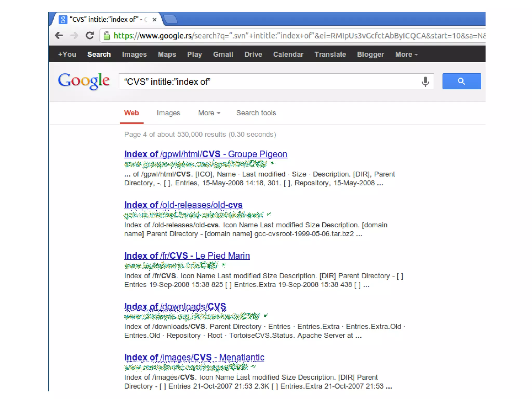Open Index of /old-releases/old-cvs result
532x399 pixels.
click(183, 205)
